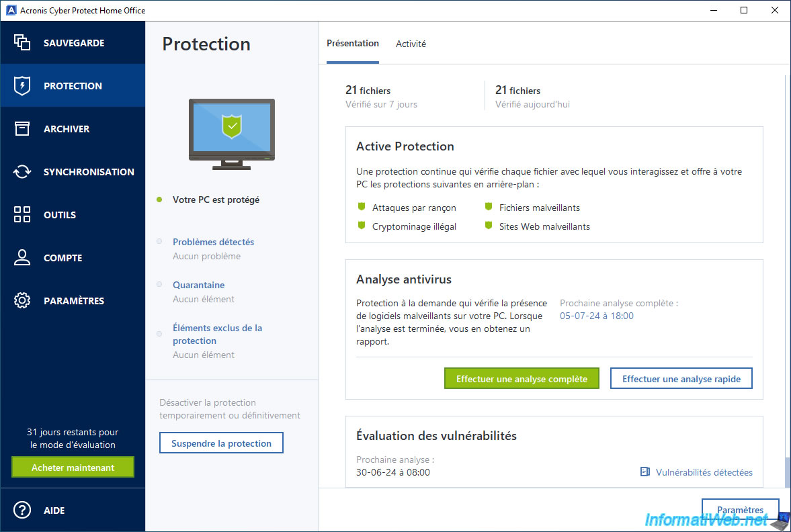Image resolution: width=791 pixels, height=532 pixels.
Task: Click the '21 fichiers Vérifié aujourd'hui' statistic
Action: [533, 97]
